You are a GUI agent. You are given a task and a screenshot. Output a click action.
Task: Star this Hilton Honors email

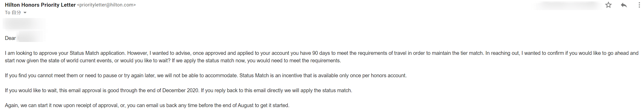coord(608,5)
